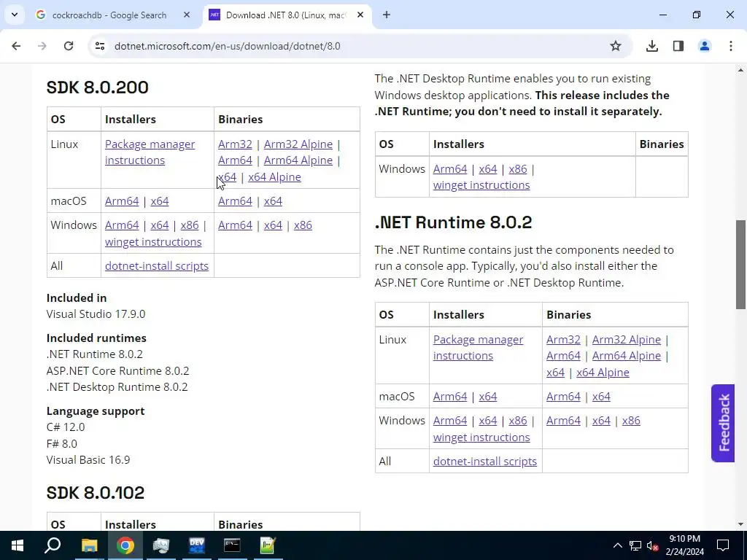747x560 pixels.
Task: Expand the tab search dropdown
Action: tap(15, 15)
